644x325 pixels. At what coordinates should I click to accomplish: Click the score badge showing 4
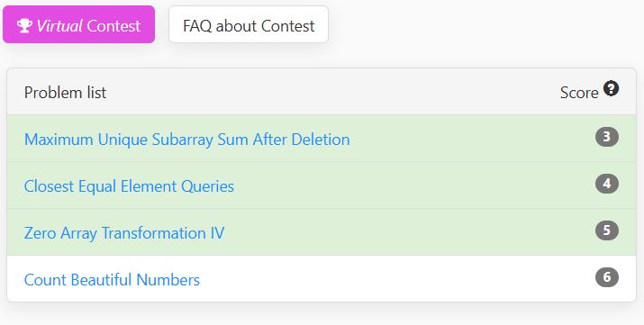click(607, 184)
